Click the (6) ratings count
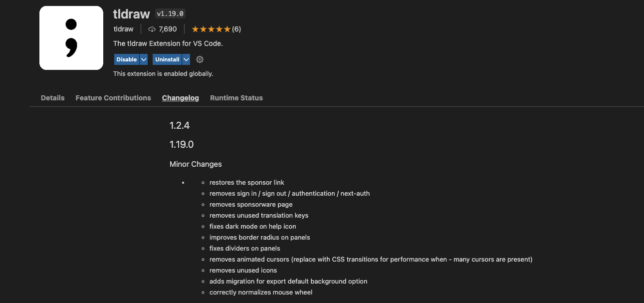The height and width of the screenshot is (303, 644). pyautogui.click(x=236, y=29)
